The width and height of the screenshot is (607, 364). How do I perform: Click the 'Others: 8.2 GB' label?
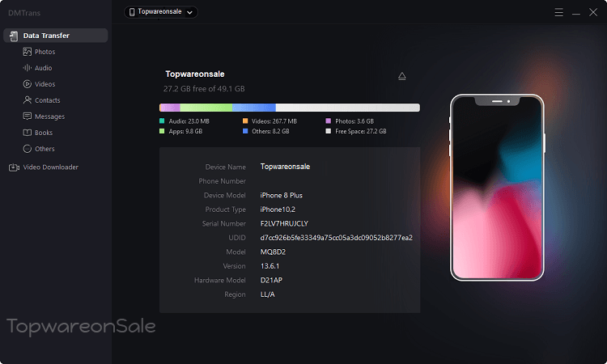[270, 131]
